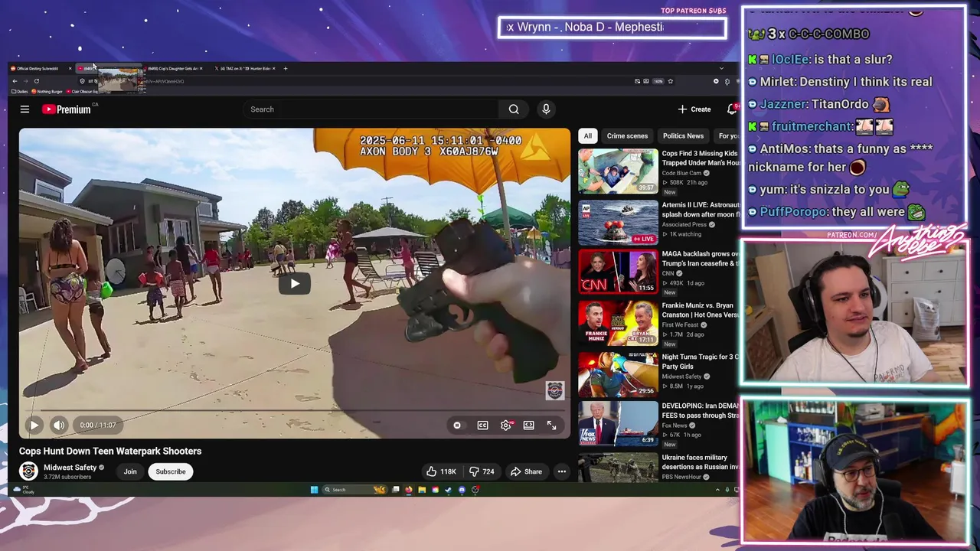Open the Windows Start menu
The height and width of the screenshot is (551, 980).
pyautogui.click(x=314, y=490)
